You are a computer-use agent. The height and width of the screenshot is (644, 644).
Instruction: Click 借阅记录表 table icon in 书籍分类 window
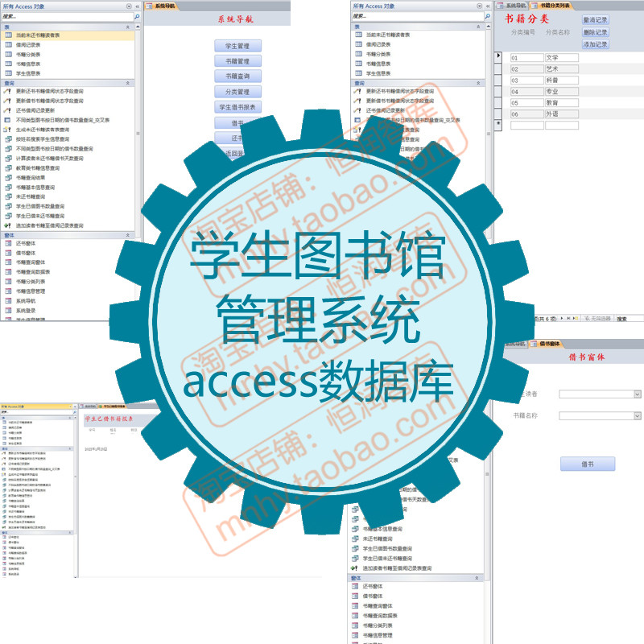pyautogui.click(x=358, y=44)
